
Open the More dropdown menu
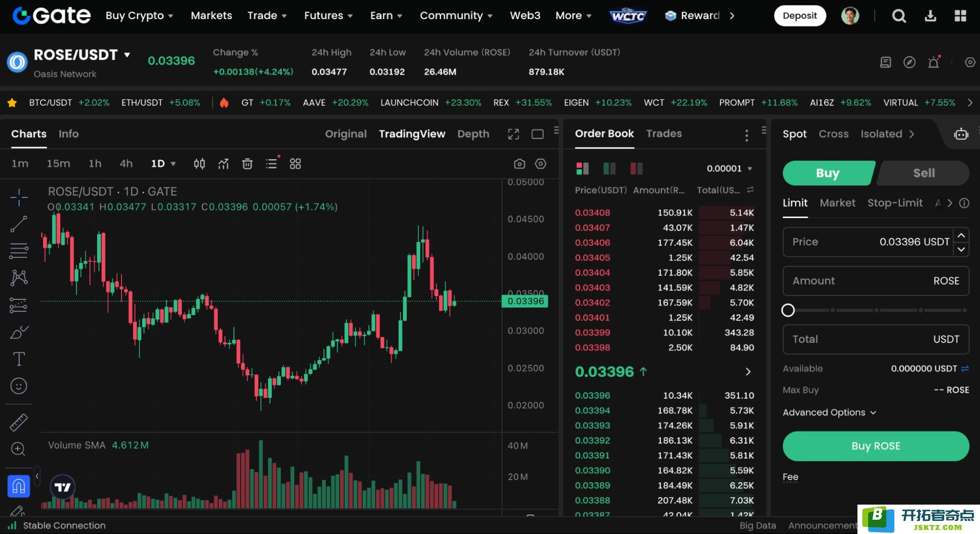(x=574, y=16)
